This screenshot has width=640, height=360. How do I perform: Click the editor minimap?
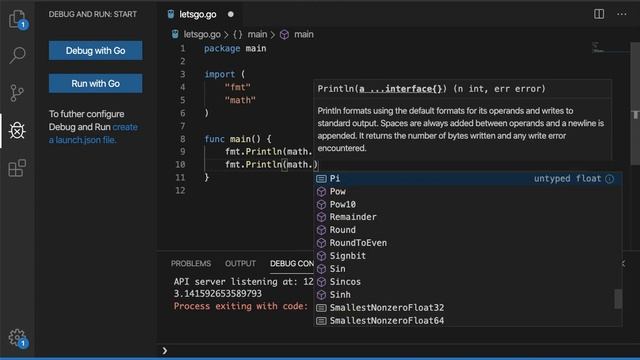tap(610, 48)
